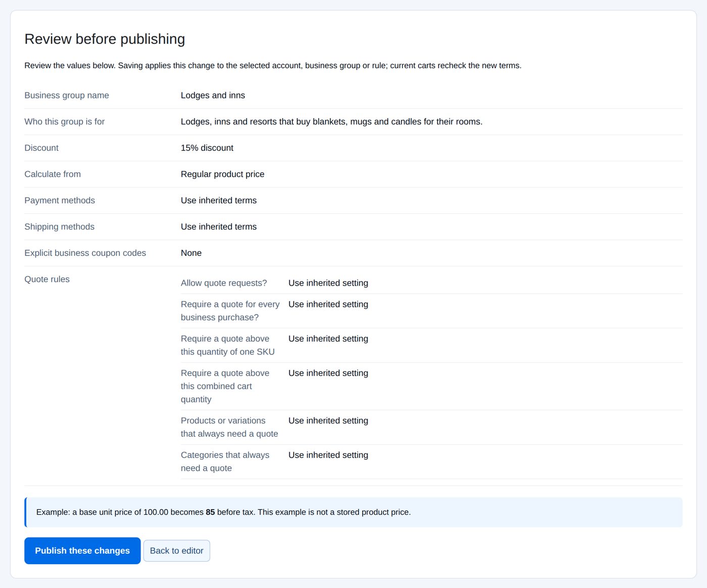Click the "Quote rules" section label
707x588 pixels.
coord(47,279)
